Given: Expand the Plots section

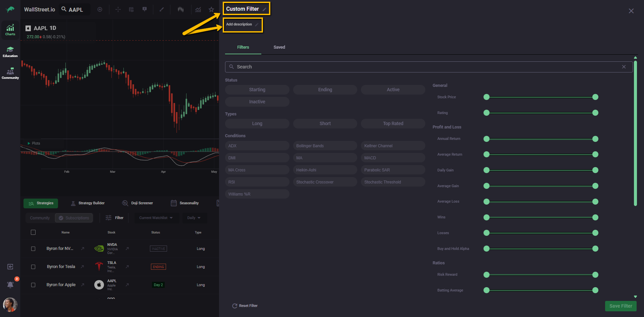Looking at the screenshot, I should [x=29, y=143].
